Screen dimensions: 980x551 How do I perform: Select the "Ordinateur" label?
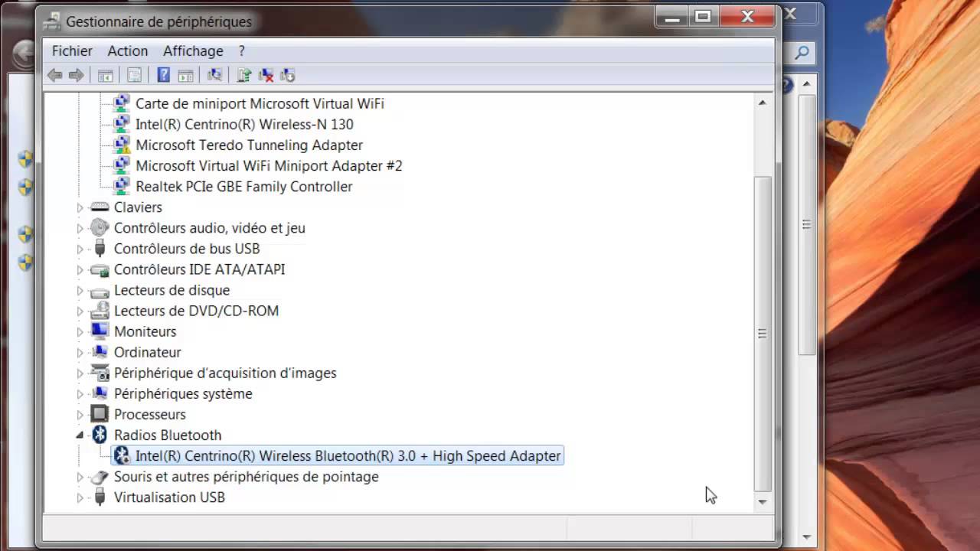(x=148, y=352)
